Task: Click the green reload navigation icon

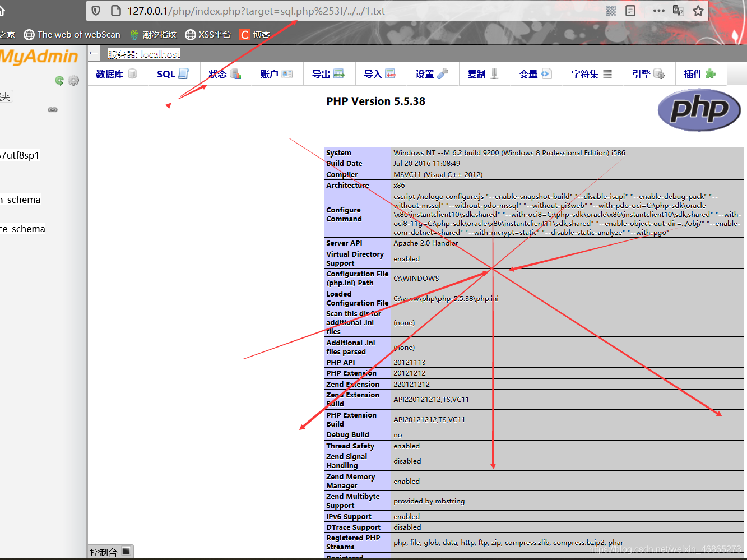Action: coord(59,81)
